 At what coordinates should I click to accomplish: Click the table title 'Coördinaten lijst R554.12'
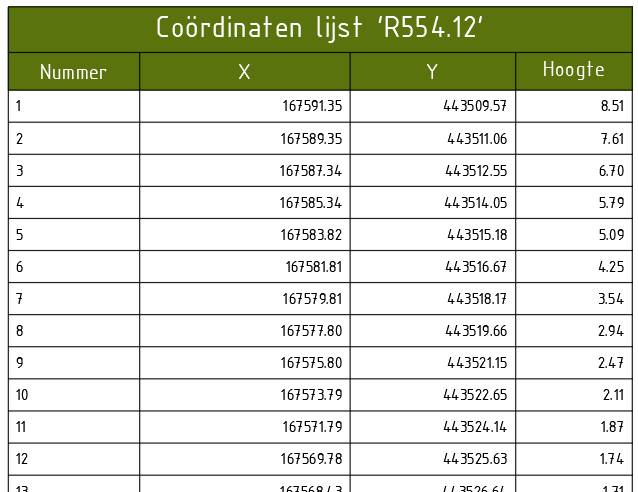[320, 28]
